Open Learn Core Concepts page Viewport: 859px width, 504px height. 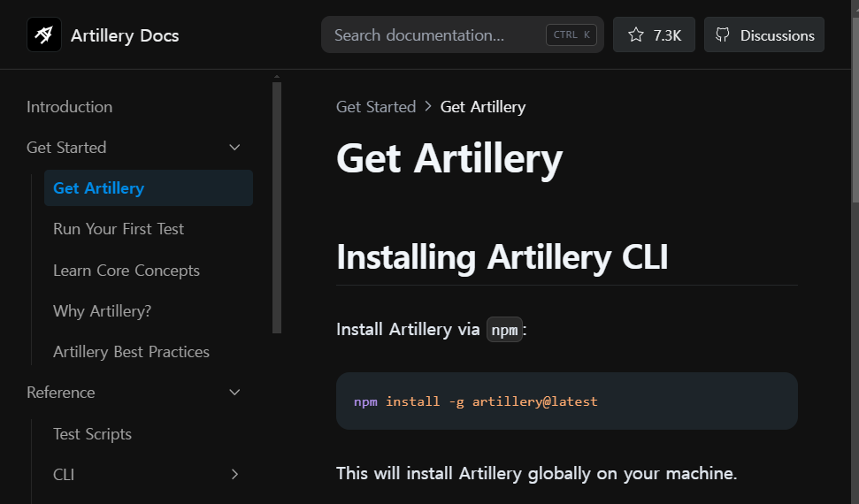coord(127,271)
